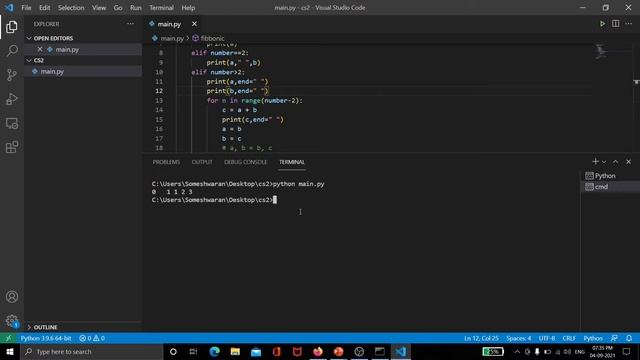Open the Help menu
The width and height of the screenshot is (640, 360).
pyautogui.click(x=188, y=8)
